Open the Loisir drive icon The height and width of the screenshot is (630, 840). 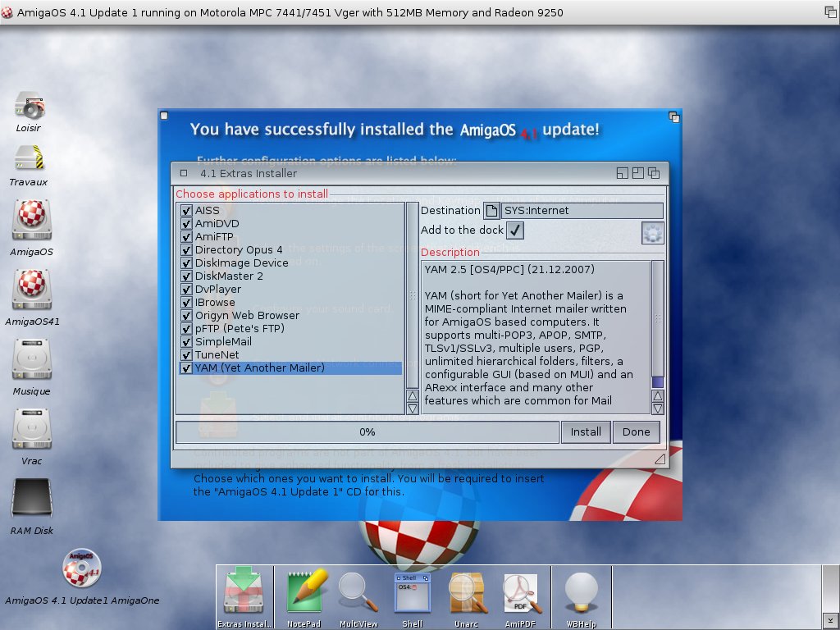tap(30, 105)
